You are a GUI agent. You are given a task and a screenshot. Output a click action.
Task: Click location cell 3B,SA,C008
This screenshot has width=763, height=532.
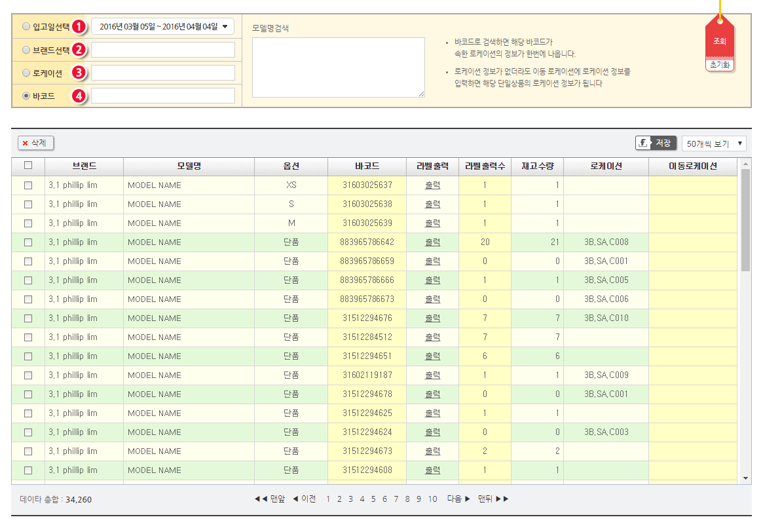(x=606, y=242)
